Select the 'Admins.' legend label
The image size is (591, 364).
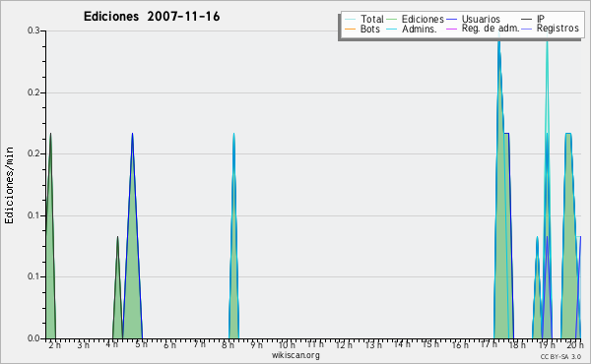coord(420,29)
